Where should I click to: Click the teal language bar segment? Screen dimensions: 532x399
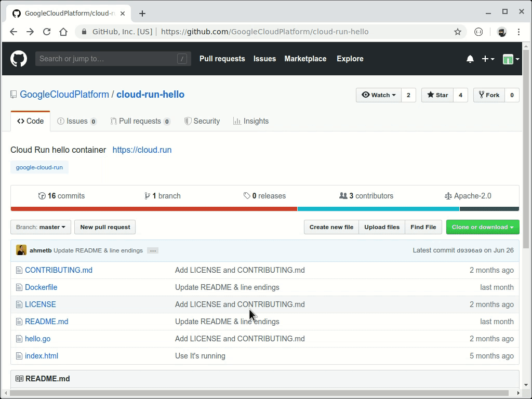point(378,209)
